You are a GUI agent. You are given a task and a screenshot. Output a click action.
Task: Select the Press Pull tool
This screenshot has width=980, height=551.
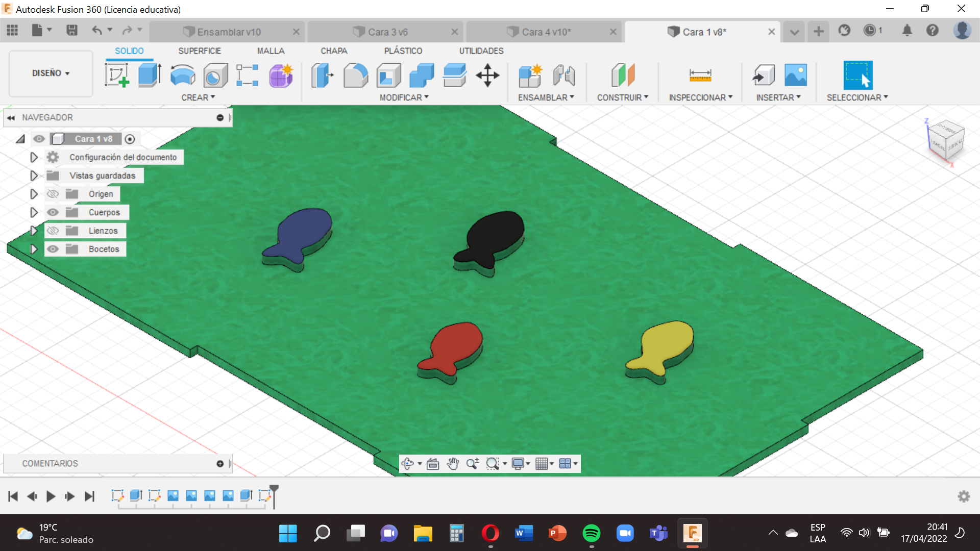322,75
